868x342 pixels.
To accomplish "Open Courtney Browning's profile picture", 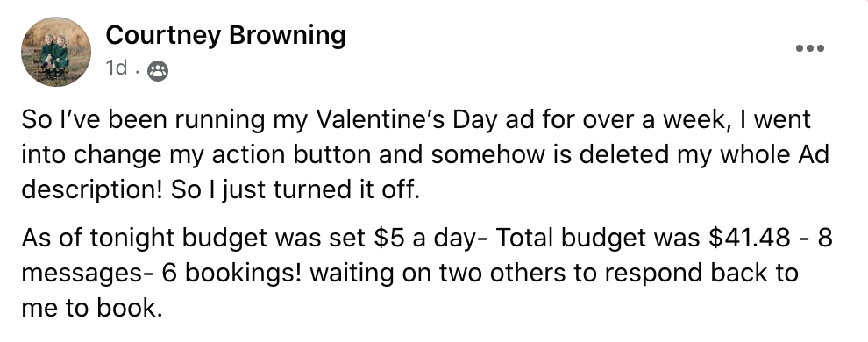I will pyautogui.click(x=56, y=52).
